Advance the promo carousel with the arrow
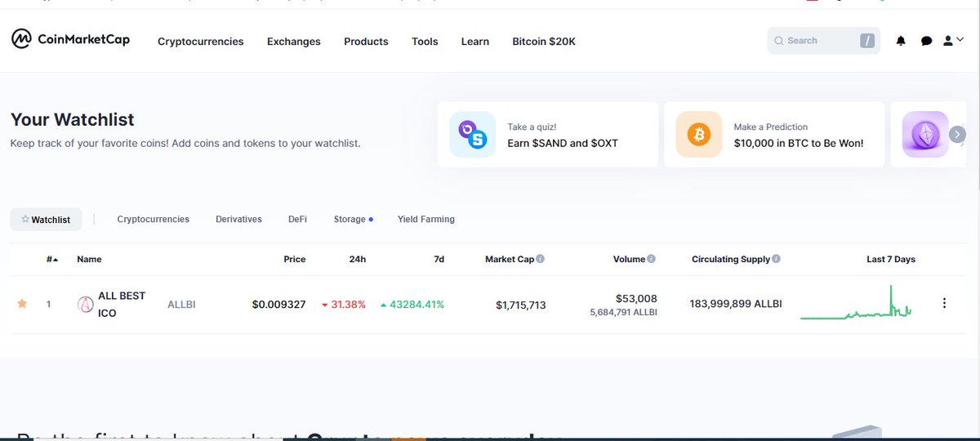Viewport: 980px width, 441px height. pos(958,135)
